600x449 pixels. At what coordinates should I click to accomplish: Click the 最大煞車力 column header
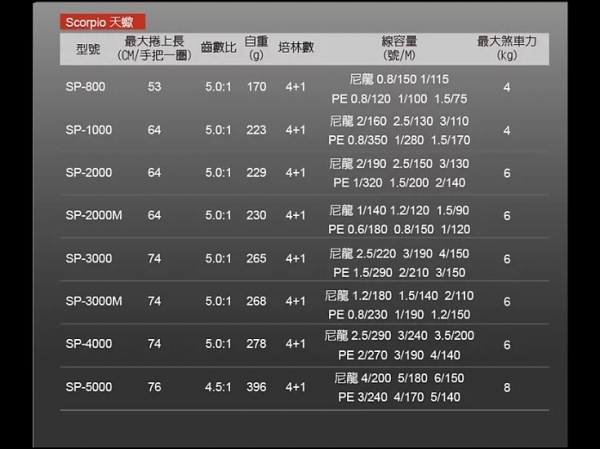507,48
